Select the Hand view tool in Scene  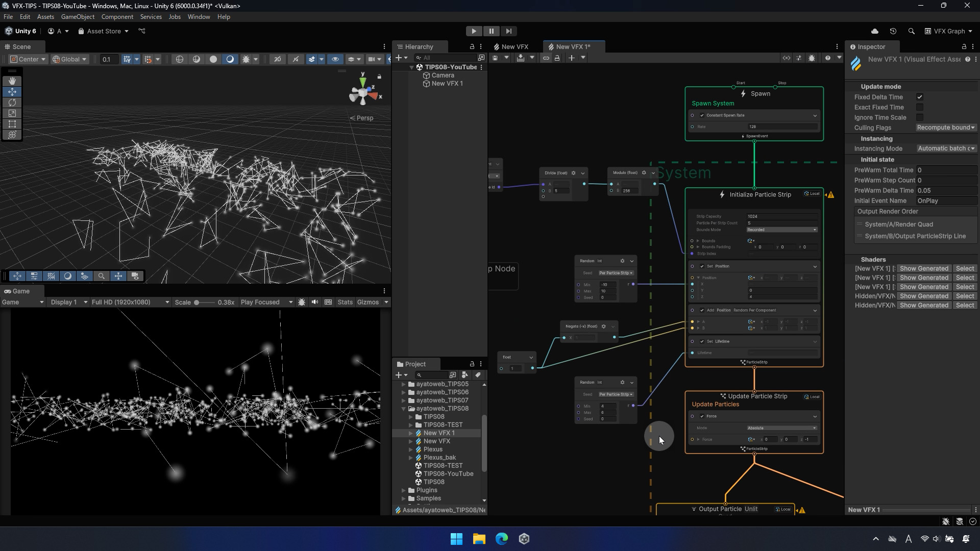(12, 81)
